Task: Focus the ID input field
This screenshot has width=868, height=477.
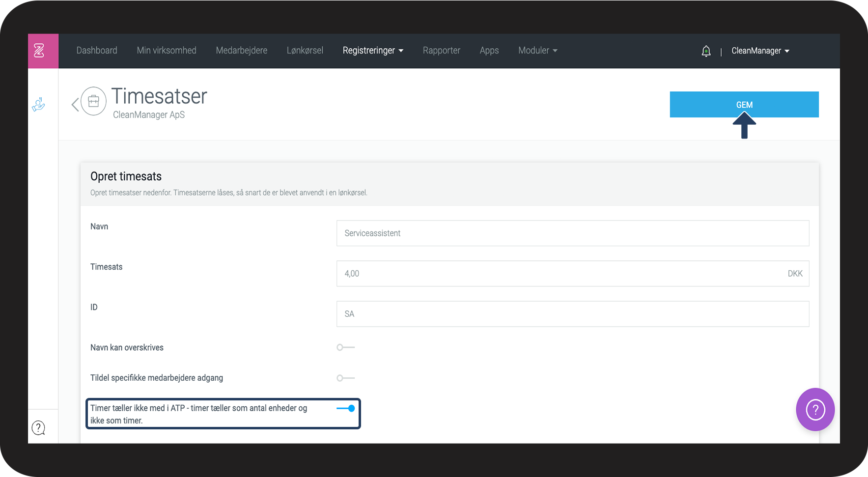Action: tap(572, 314)
